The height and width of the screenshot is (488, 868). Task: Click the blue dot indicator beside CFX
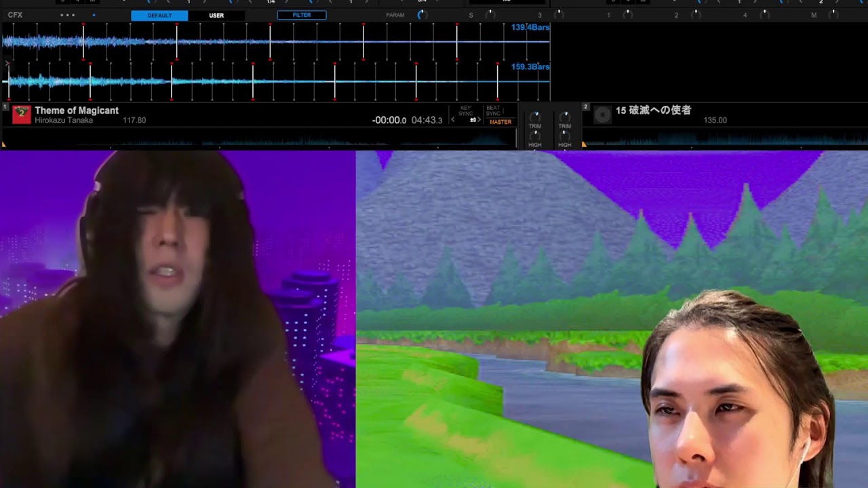click(x=94, y=15)
